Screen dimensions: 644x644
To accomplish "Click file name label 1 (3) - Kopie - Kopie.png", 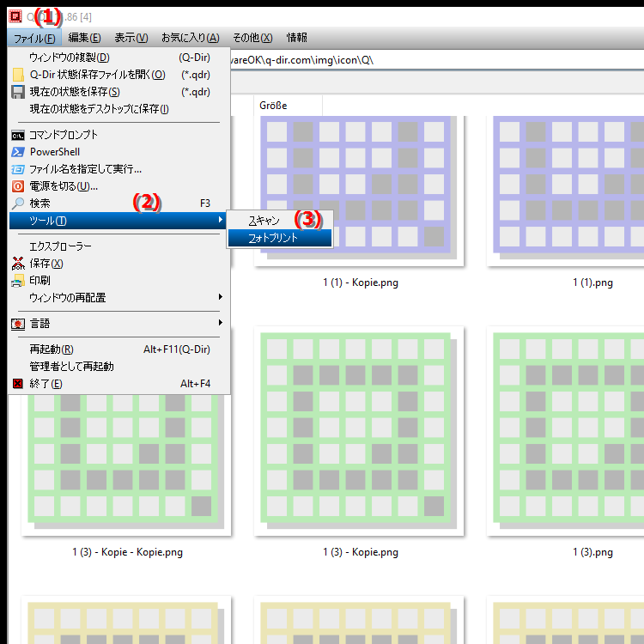I will (127, 552).
